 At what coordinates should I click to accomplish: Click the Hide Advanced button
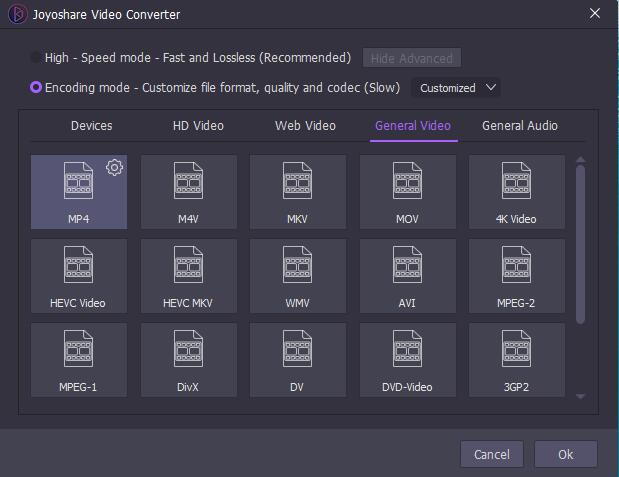[412, 58]
